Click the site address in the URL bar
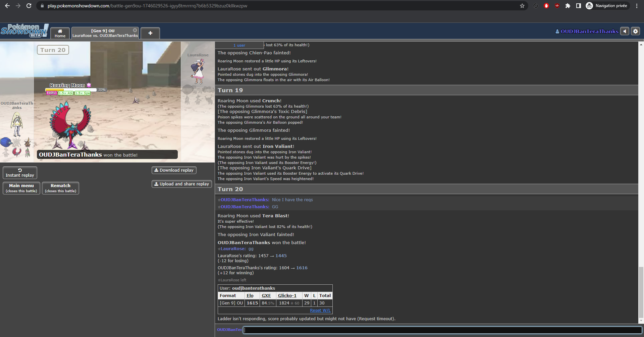Screen dimensions: 644x337 point(147,6)
